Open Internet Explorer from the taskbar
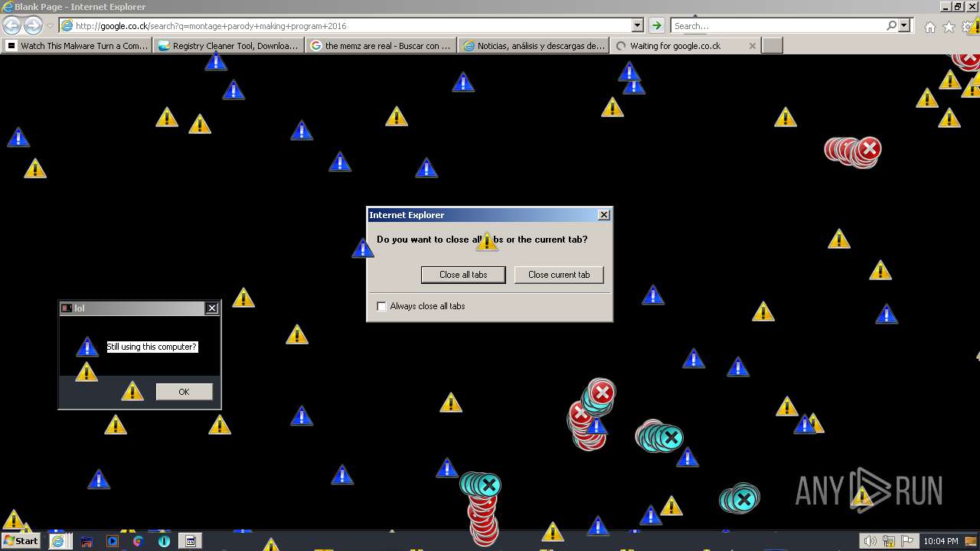 57,541
